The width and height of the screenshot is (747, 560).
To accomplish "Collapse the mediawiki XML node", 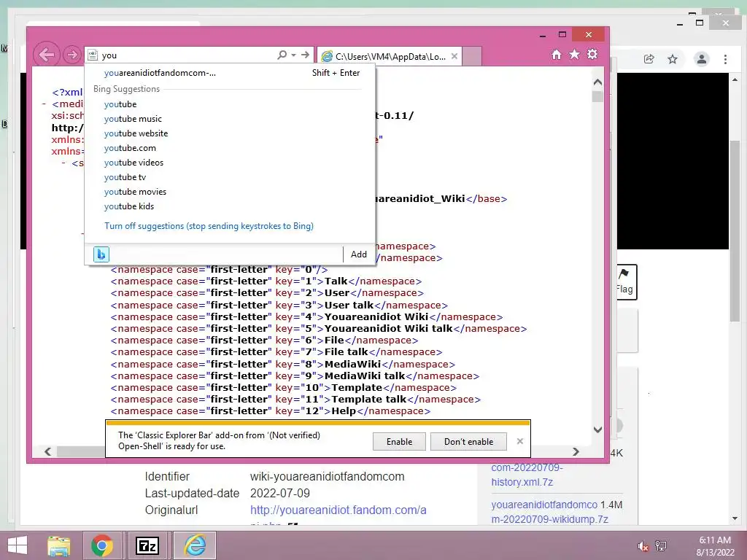I will 44,104.
